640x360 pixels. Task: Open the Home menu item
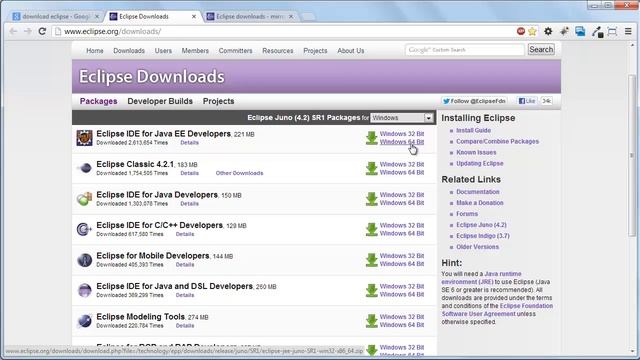[95, 51]
